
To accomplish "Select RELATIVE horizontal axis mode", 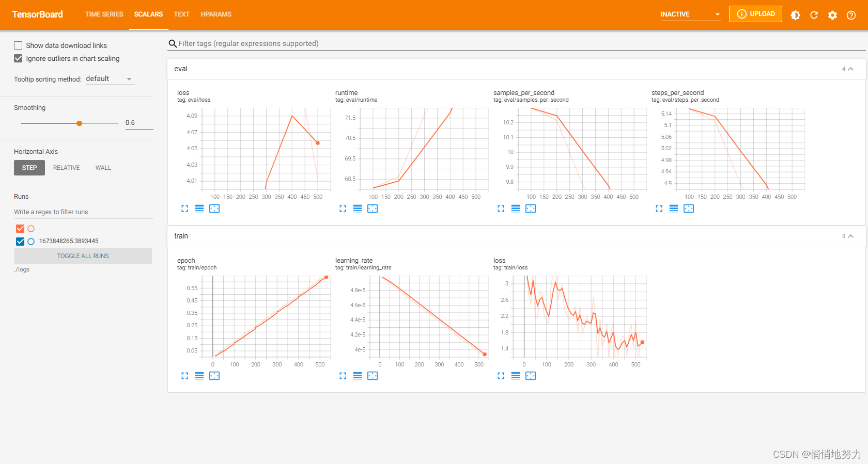I will [x=66, y=168].
